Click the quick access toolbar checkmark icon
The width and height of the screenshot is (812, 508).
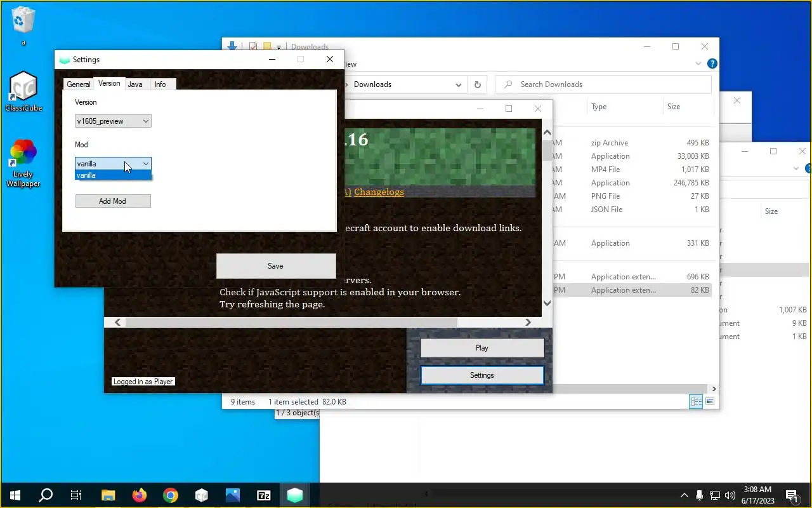[x=253, y=46]
